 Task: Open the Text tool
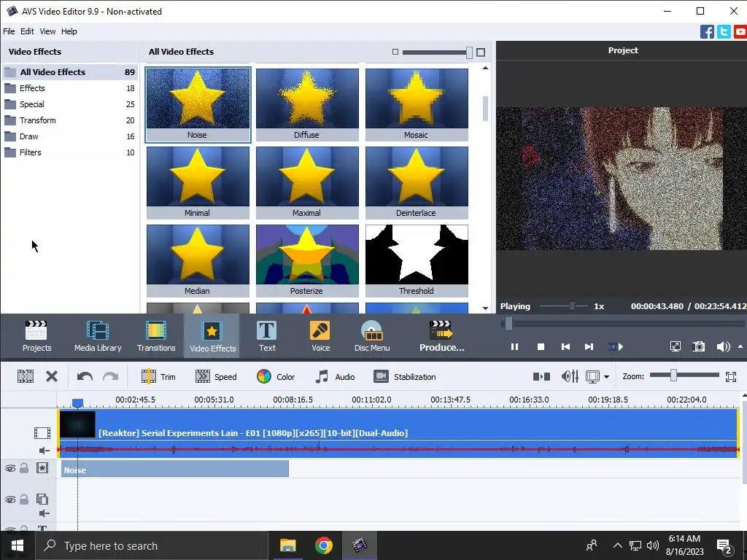coord(267,336)
